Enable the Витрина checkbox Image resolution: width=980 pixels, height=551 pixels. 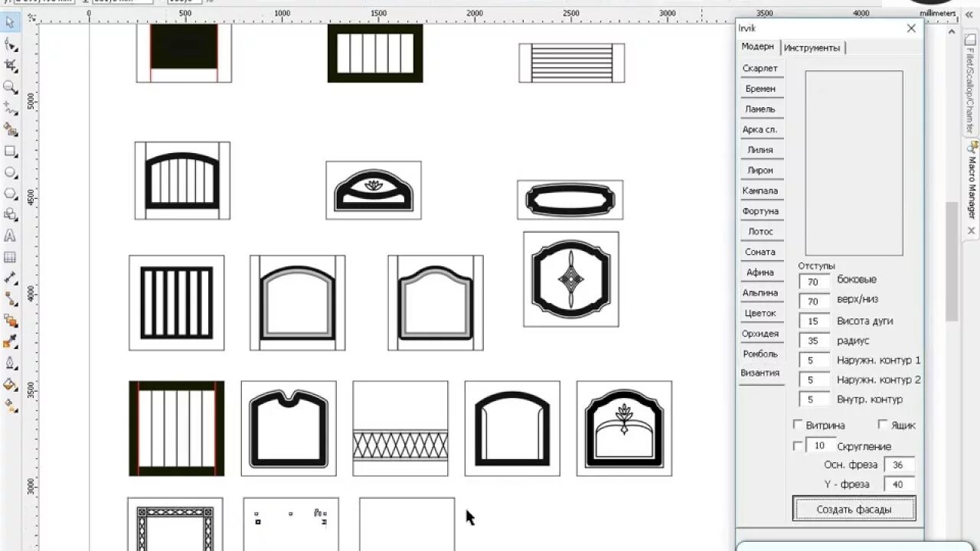[x=798, y=425]
